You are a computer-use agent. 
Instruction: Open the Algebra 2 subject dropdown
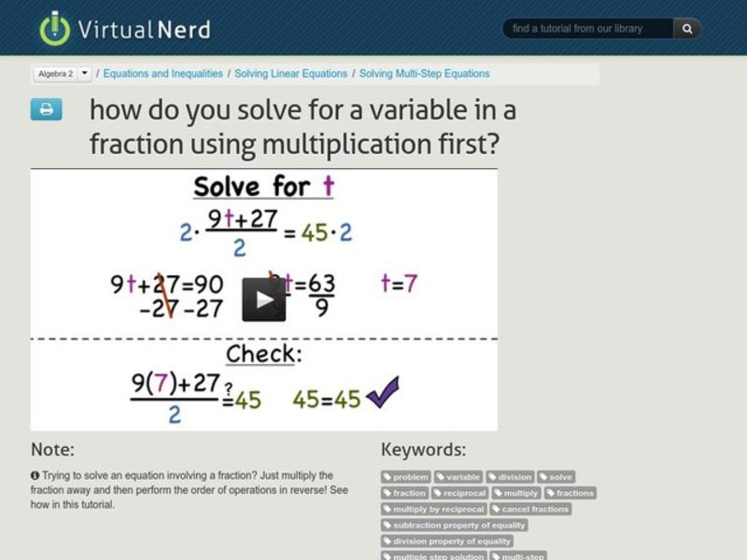coord(54,71)
